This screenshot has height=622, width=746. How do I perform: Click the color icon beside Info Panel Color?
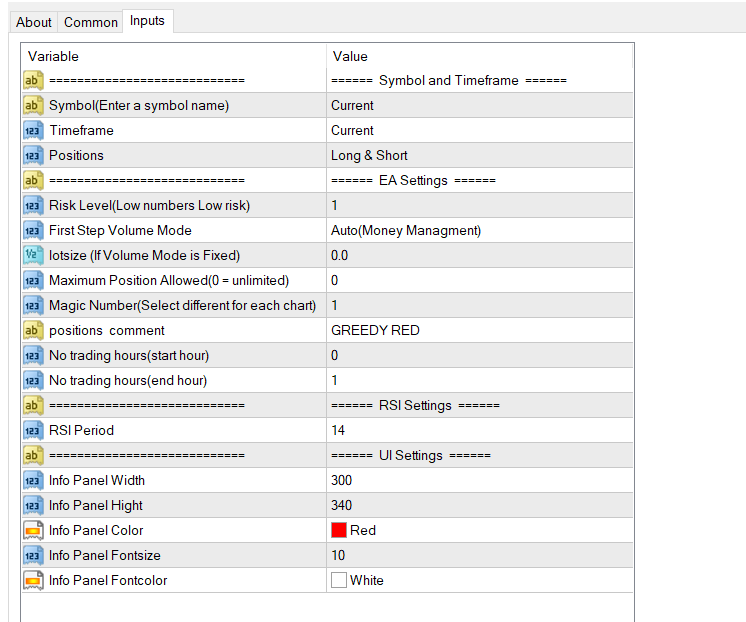coord(33,530)
